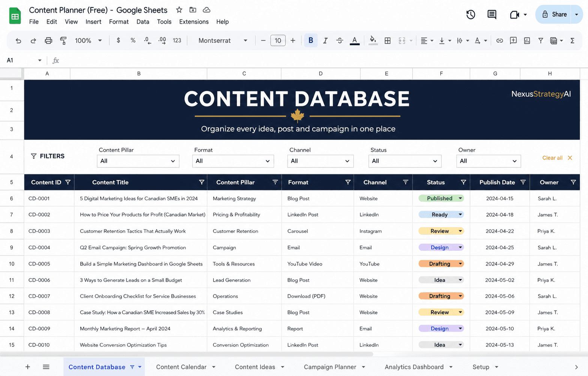The image size is (588, 376).
Task: Toggle filter on Content Title column header
Action: pyautogui.click(x=201, y=182)
